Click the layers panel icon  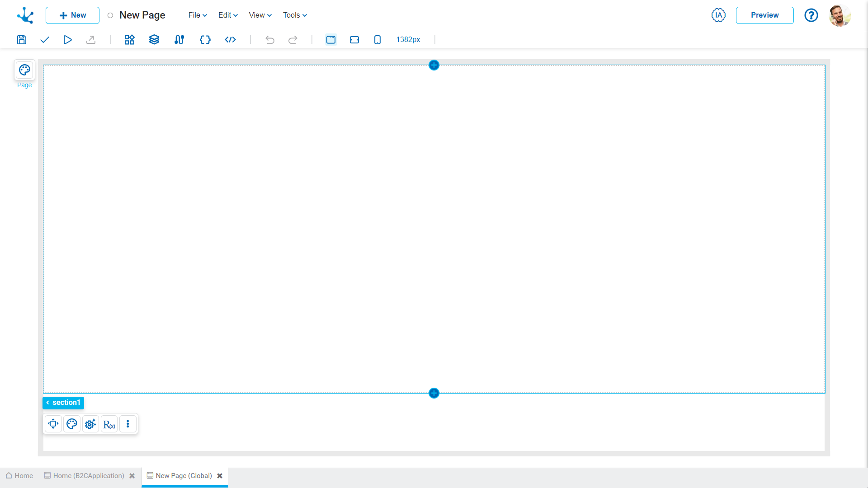pyautogui.click(x=155, y=39)
